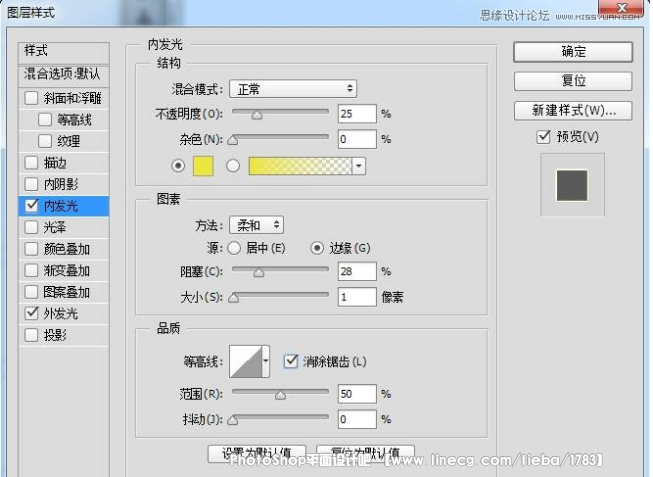Click the 范围 value field showing 50

click(x=357, y=394)
